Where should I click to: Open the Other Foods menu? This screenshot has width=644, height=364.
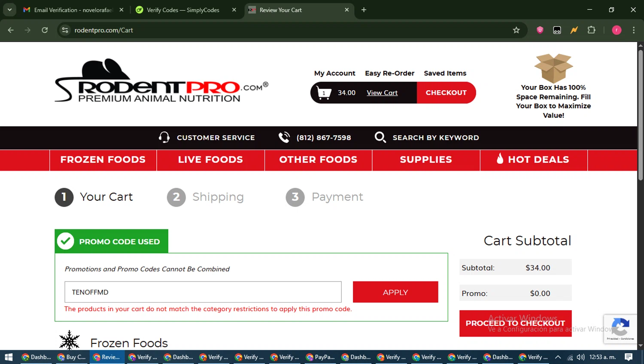[x=318, y=159]
